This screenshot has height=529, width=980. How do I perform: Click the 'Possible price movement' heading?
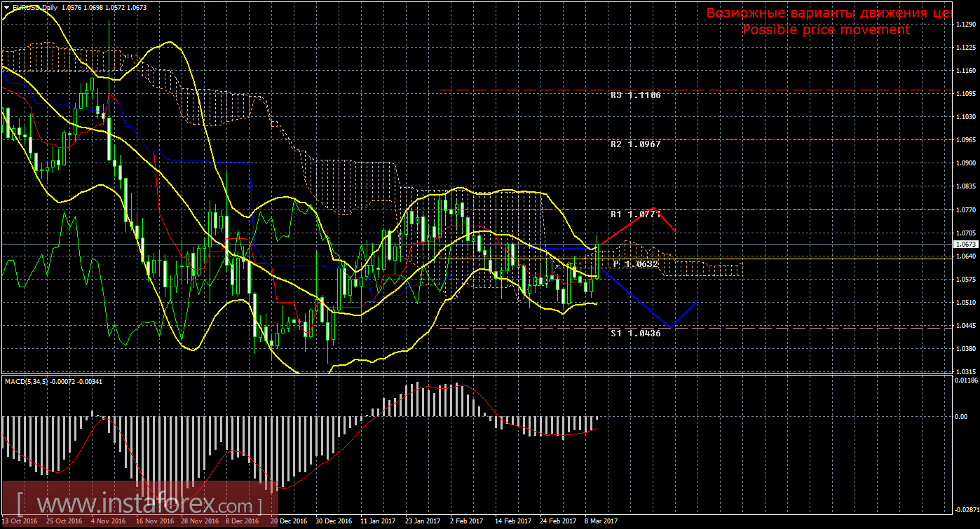point(826,29)
